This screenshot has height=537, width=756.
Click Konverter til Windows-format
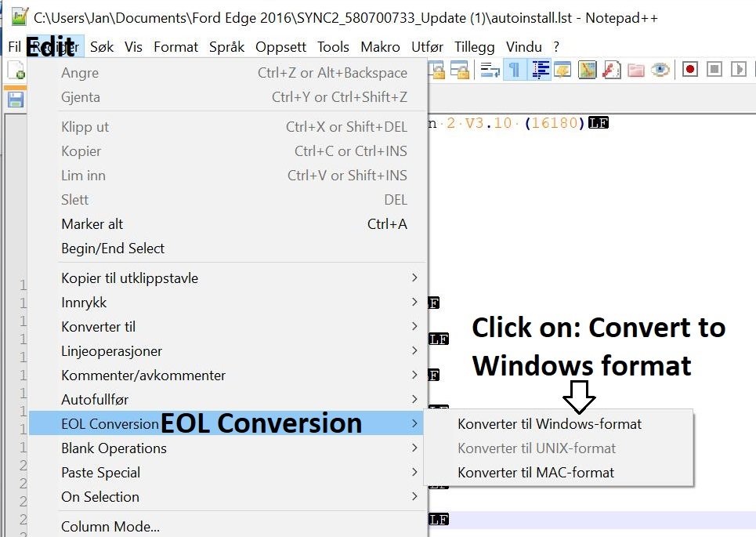(559, 424)
